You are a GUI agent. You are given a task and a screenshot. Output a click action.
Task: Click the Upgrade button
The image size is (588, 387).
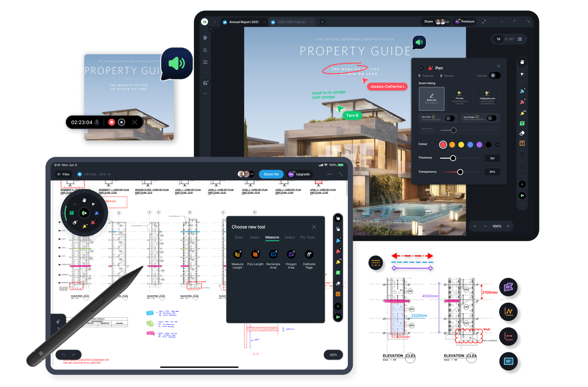click(x=300, y=174)
